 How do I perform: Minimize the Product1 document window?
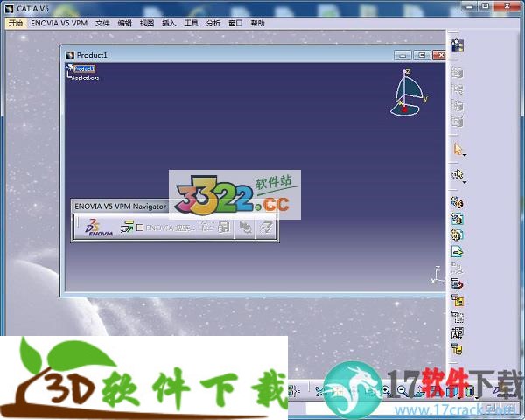click(x=402, y=55)
